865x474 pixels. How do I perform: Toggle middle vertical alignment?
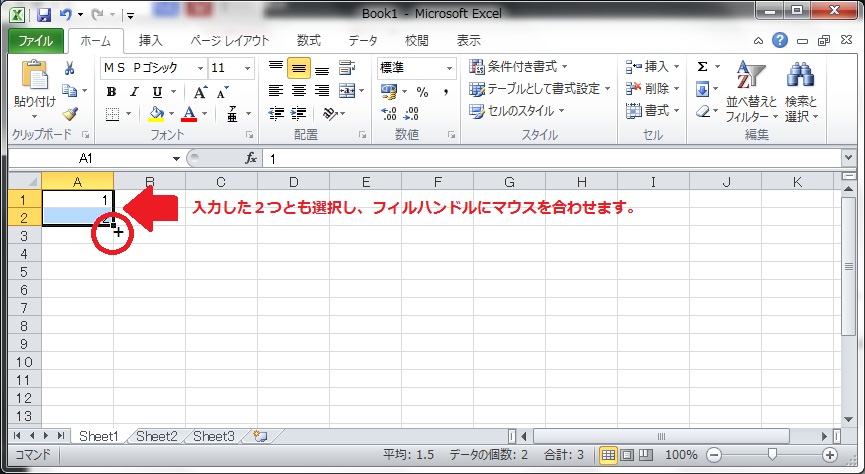[x=299, y=68]
